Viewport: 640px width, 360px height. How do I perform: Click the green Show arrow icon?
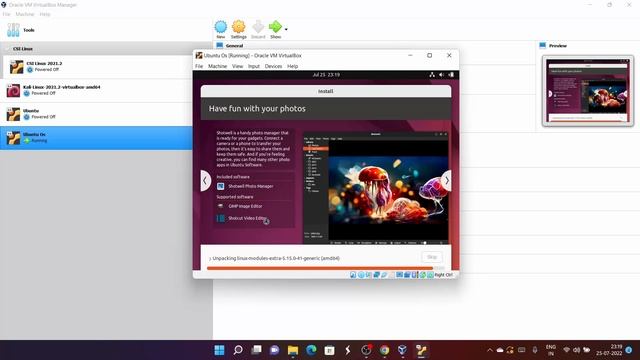pos(275,27)
